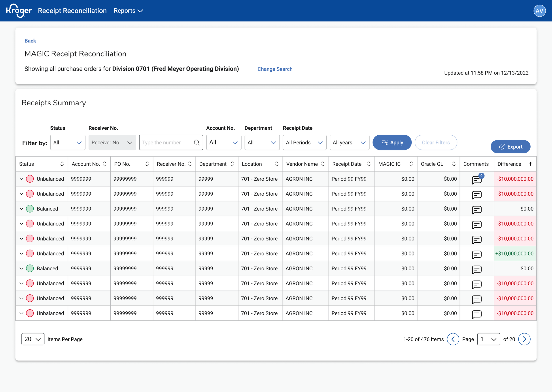Open comments for last table row

[476, 314]
